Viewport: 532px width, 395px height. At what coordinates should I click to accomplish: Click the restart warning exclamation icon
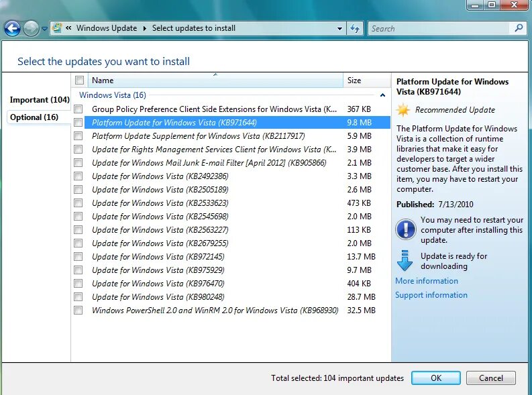click(x=405, y=229)
